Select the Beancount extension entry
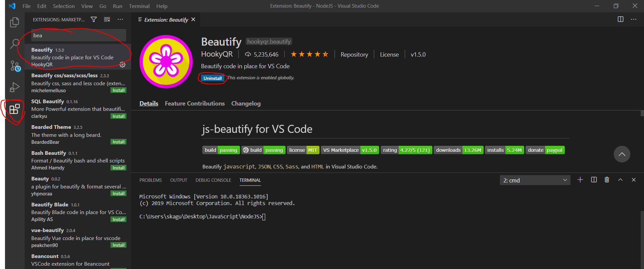Screen dimensions: 644x269 (78, 260)
